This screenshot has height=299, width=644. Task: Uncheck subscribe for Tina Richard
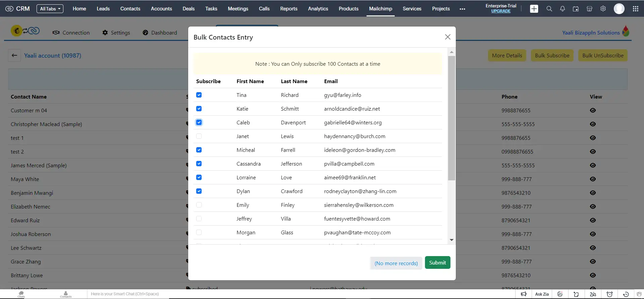[199, 95]
